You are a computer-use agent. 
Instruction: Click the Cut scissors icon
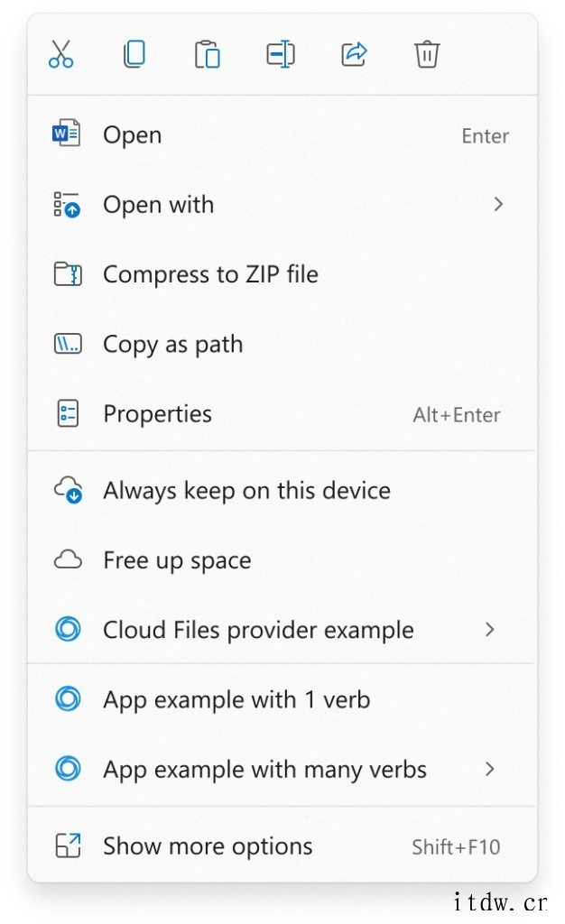[x=60, y=54]
